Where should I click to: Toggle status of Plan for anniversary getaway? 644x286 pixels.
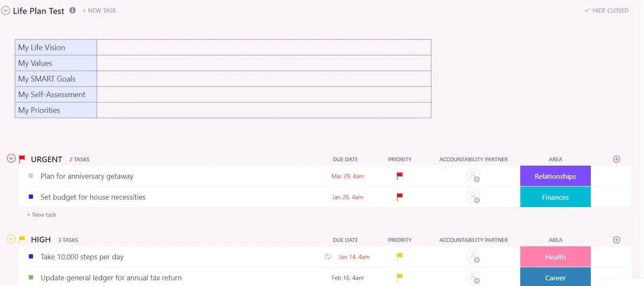click(x=31, y=176)
